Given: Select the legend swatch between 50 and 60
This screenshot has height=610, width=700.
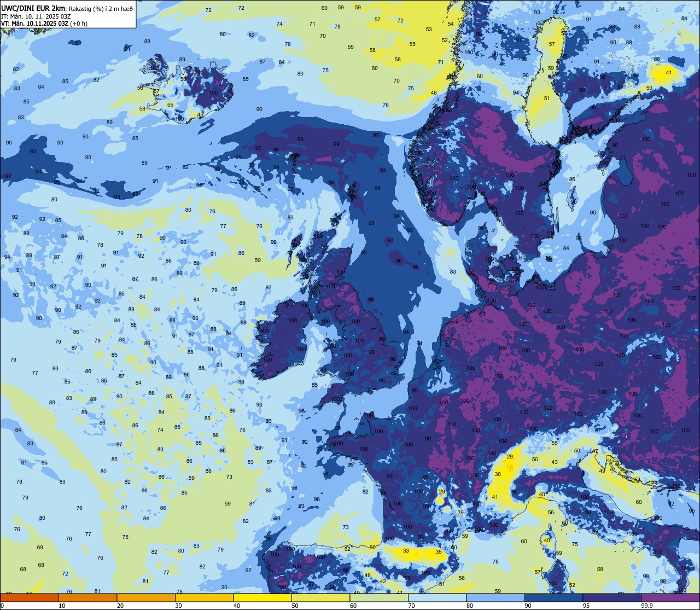Looking at the screenshot, I should [x=320, y=597].
